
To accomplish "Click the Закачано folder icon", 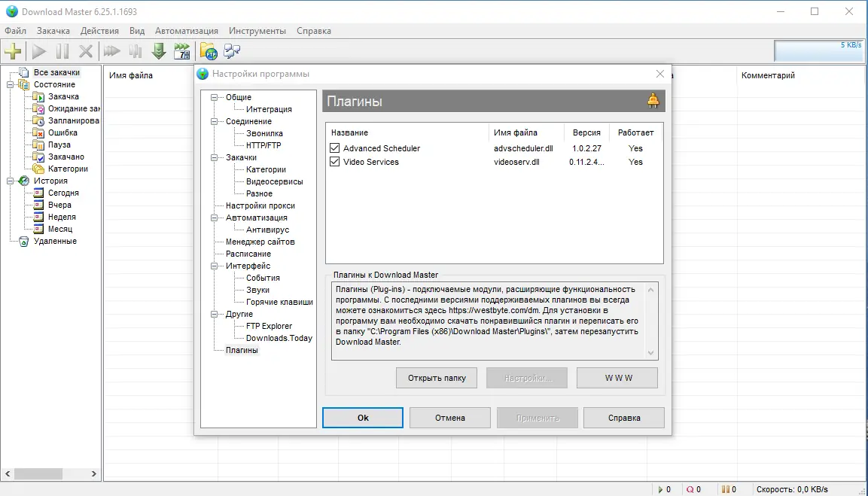I will coord(38,157).
